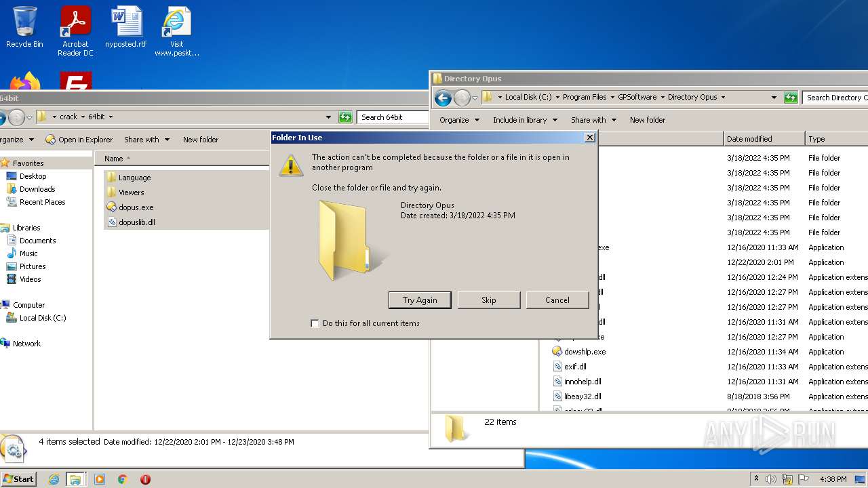The width and height of the screenshot is (868, 488).
Task: Expand address history dropdown in 64bit window
Action: pos(329,117)
